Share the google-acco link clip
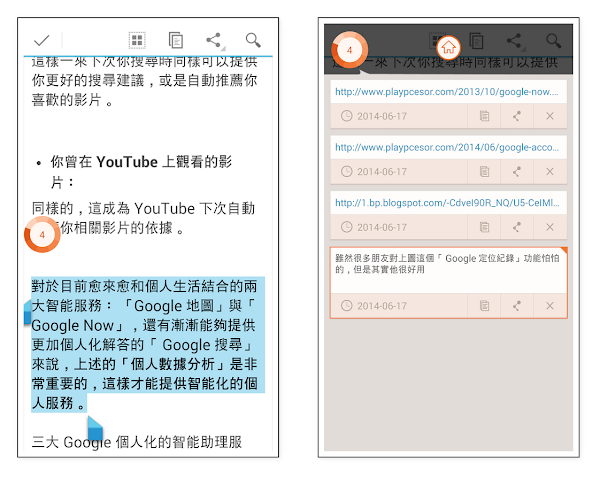The width and height of the screenshot is (600, 478). click(517, 171)
